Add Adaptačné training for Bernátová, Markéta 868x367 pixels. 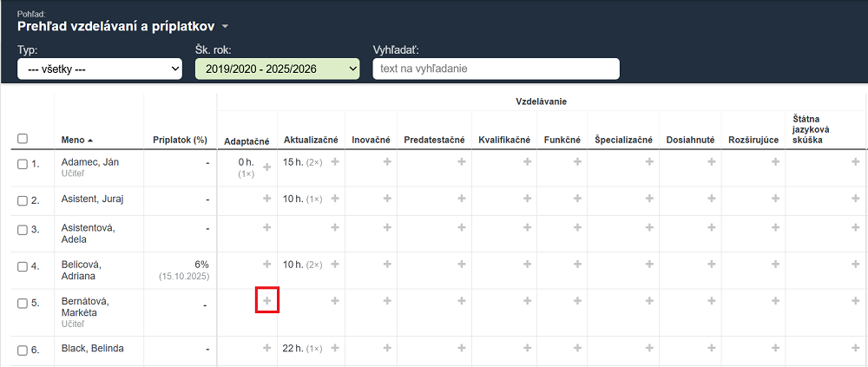[266, 300]
